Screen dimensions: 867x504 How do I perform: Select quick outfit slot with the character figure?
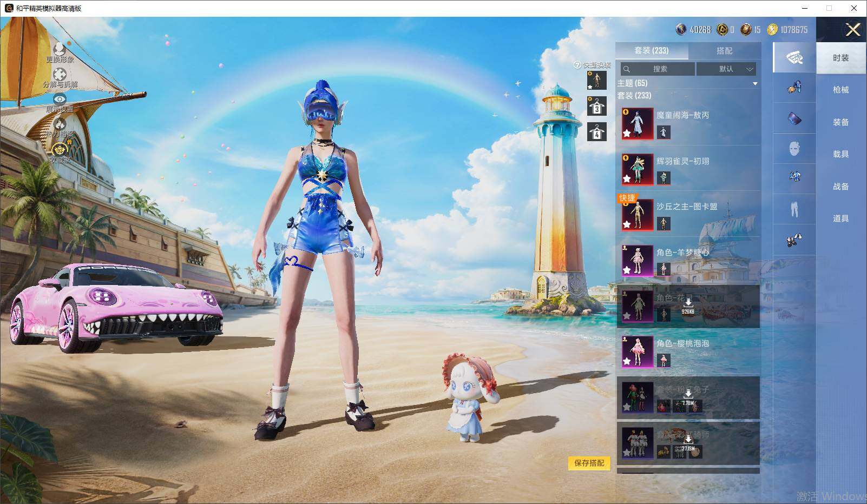click(x=596, y=80)
